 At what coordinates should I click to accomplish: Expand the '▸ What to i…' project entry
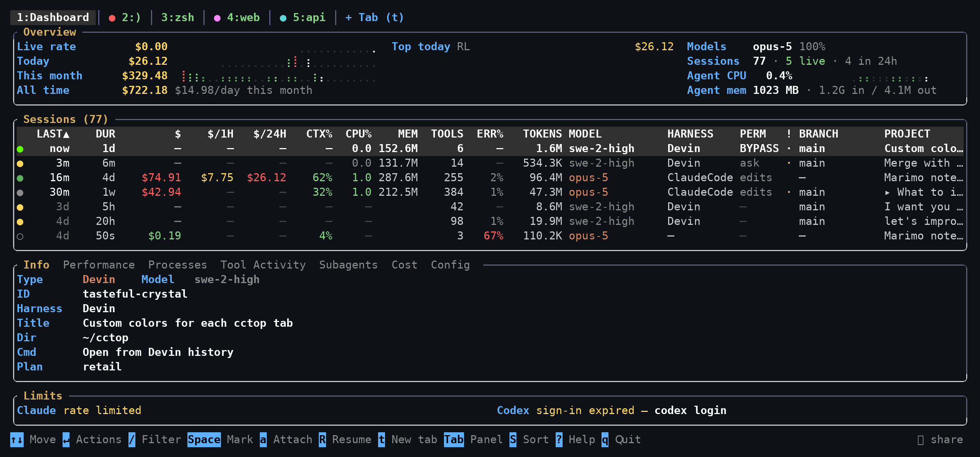923,192
